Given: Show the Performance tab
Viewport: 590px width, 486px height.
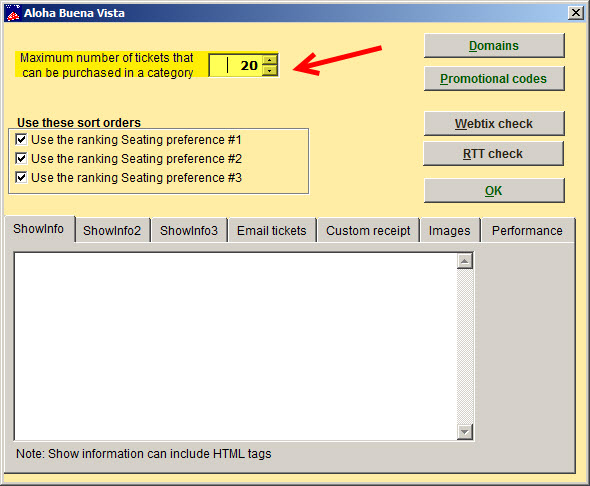Looking at the screenshot, I should pos(527,230).
